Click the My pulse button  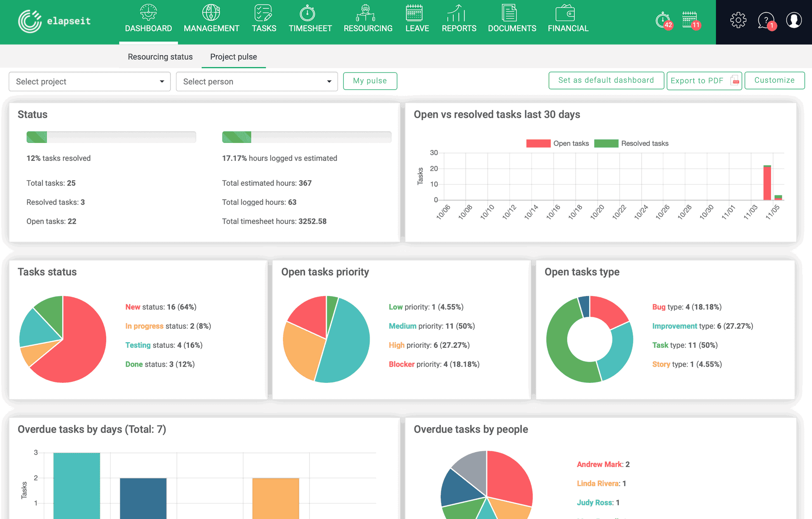[369, 81]
